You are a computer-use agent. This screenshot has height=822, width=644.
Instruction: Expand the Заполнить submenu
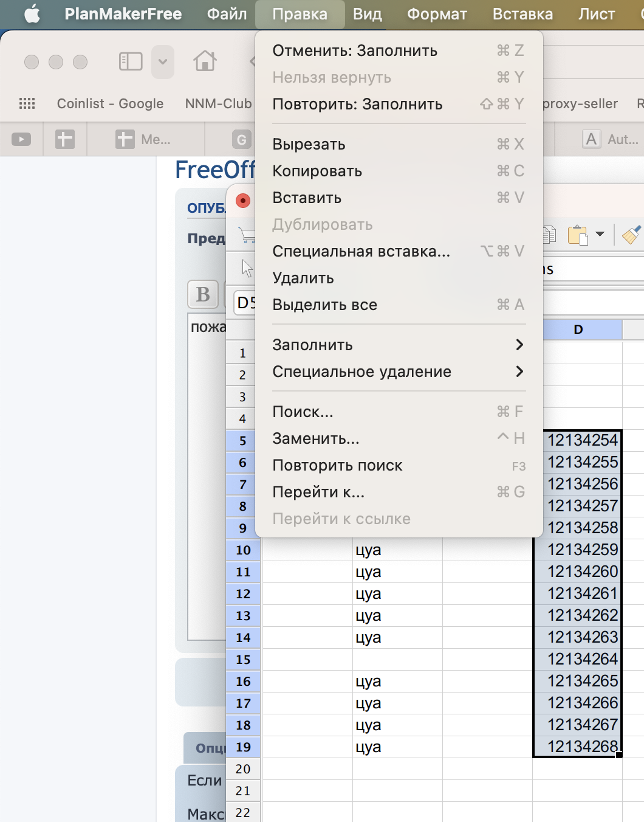click(x=398, y=345)
